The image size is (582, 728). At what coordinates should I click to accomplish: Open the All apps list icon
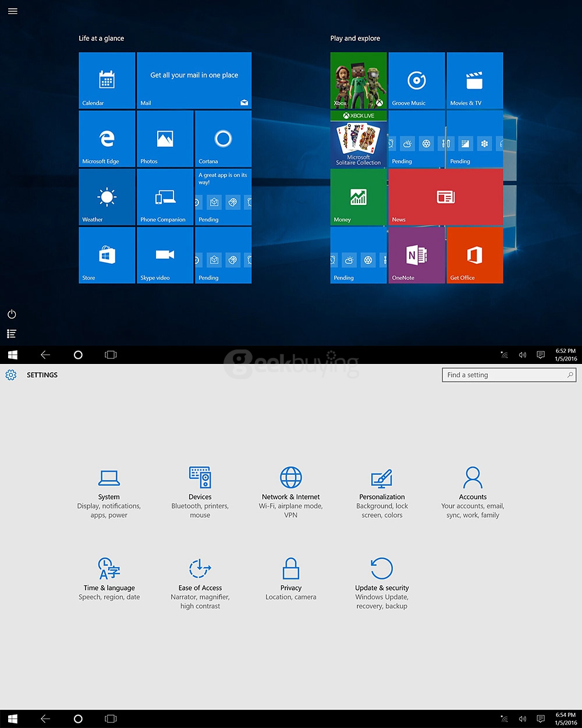[x=12, y=334]
